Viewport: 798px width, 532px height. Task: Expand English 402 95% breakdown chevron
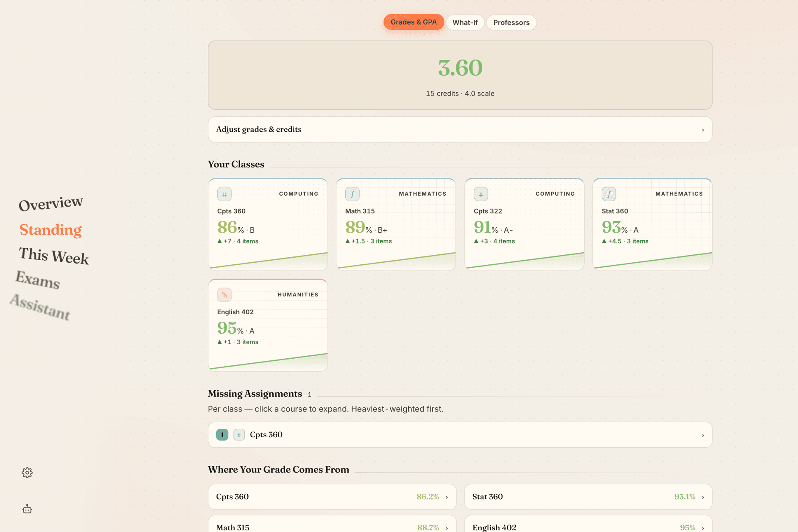click(x=703, y=528)
